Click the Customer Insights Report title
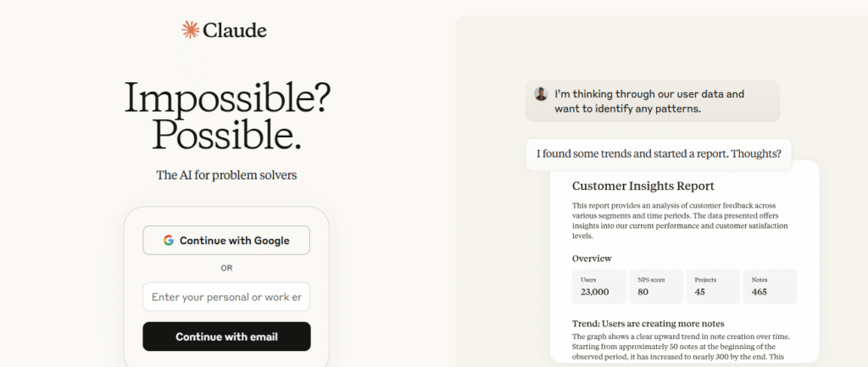This screenshot has height=367, width=868. click(643, 186)
